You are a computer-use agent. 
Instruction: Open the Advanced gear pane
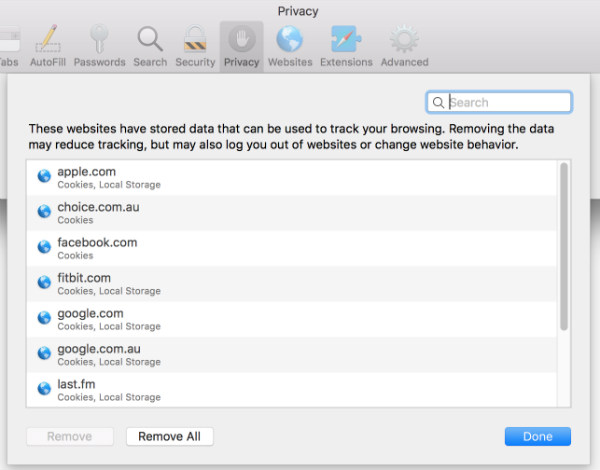404,46
